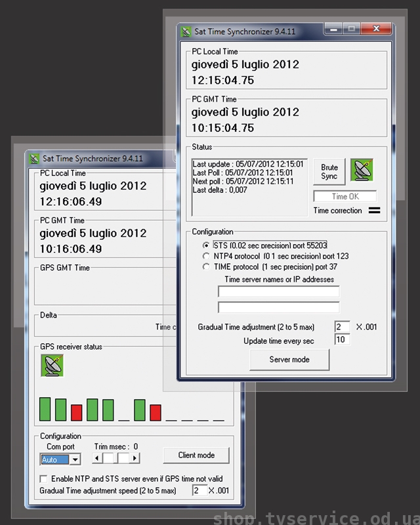
Task: Click the first red GPS signal bar
Action: pos(76,412)
